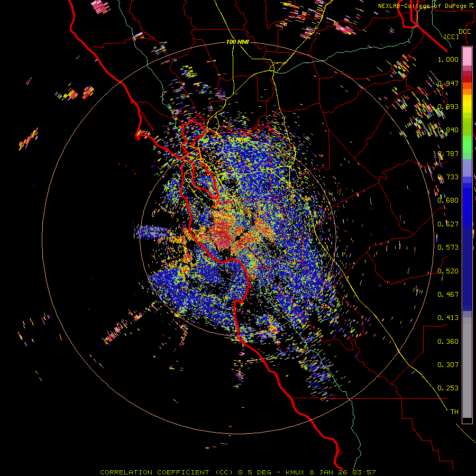Click the 100 NMI range ring label
The width and height of the screenshot is (476, 476).
[237, 42]
